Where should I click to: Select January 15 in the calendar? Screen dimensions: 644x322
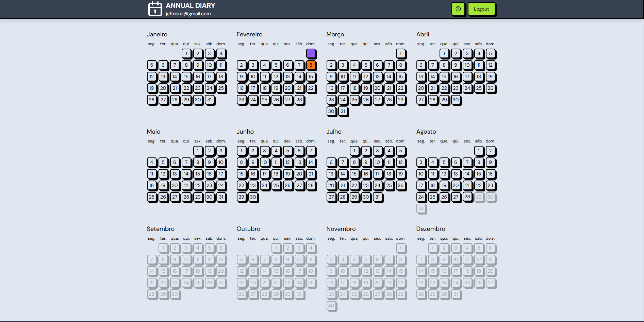click(x=186, y=77)
